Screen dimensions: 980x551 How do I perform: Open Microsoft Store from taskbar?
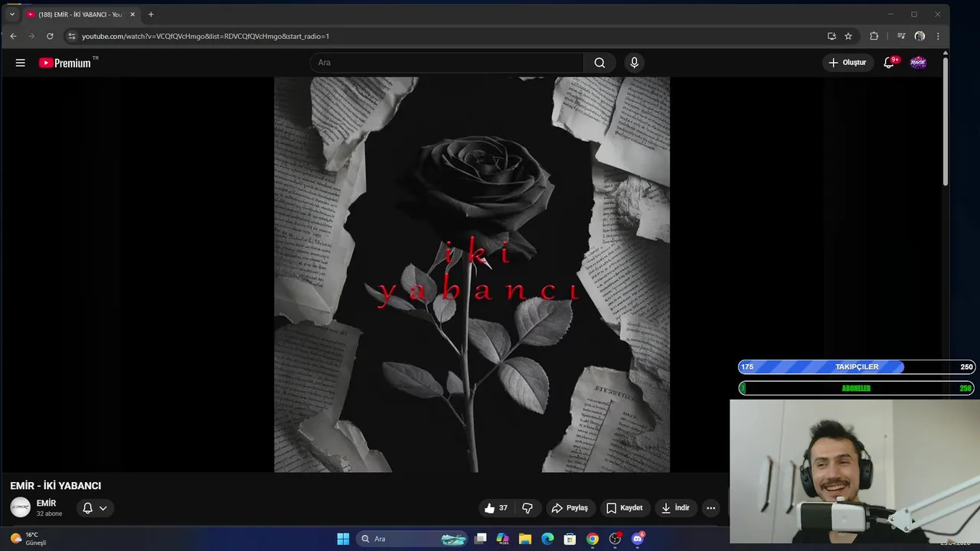pos(570,539)
